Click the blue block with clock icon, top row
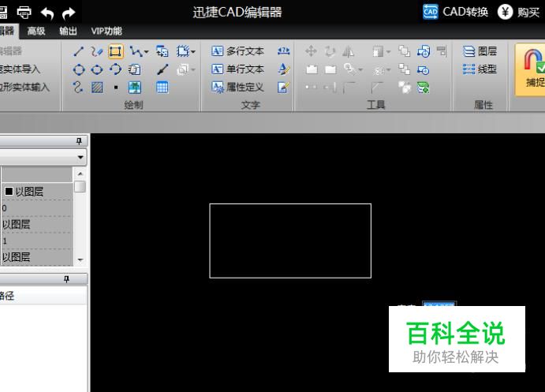This screenshot has width=545, height=392. [424, 51]
